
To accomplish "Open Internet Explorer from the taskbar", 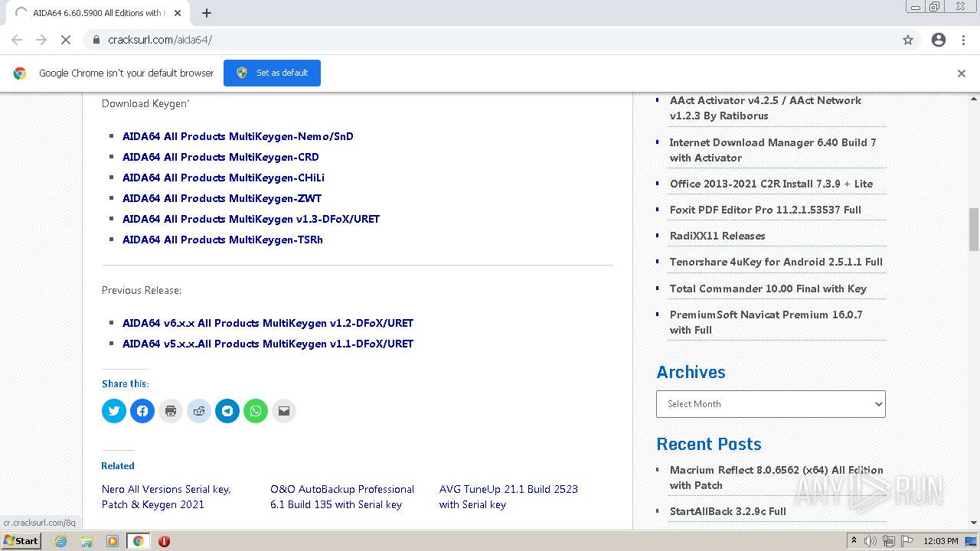I will tap(61, 541).
